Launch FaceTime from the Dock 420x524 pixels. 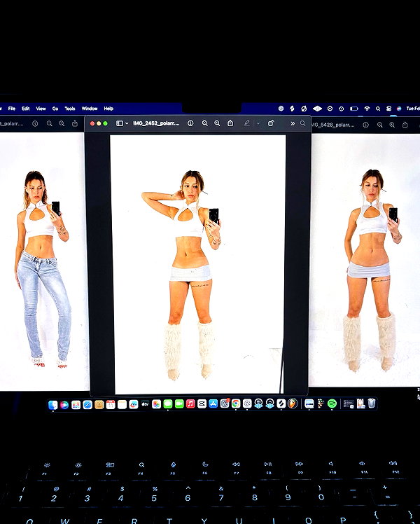179,404
